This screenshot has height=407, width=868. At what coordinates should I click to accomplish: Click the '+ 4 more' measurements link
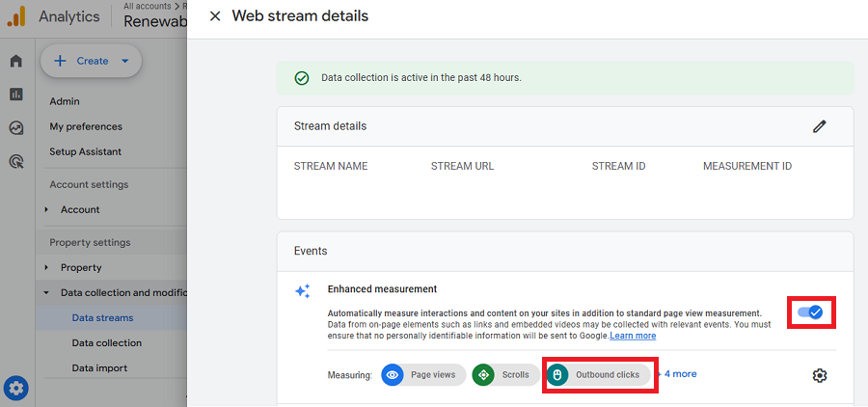[x=678, y=374]
